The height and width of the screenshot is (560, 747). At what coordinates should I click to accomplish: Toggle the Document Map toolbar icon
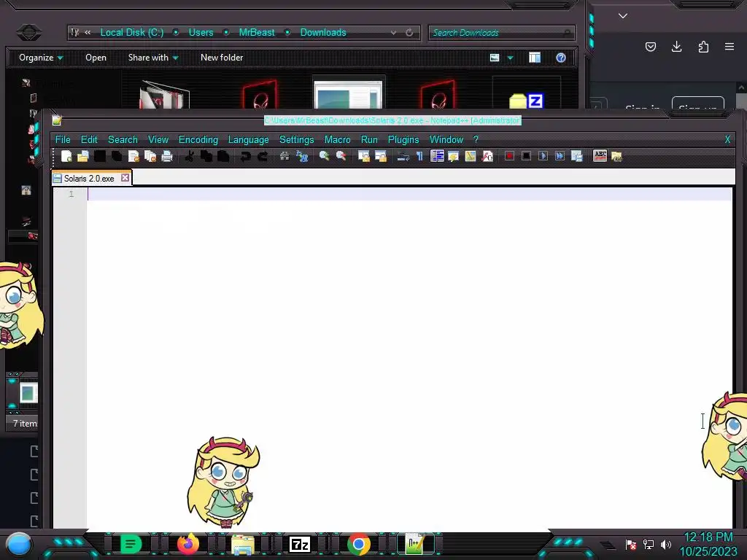click(x=471, y=156)
